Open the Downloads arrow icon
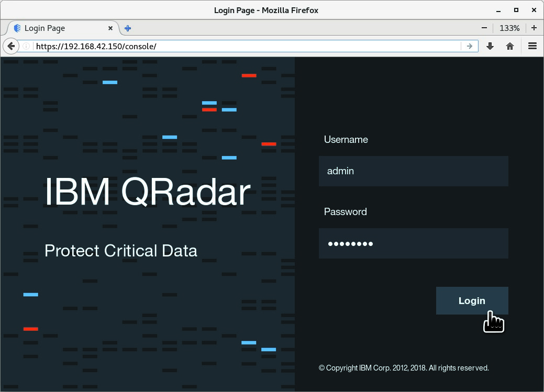This screenshot has width=544, height=392. (x=490, y=46)
